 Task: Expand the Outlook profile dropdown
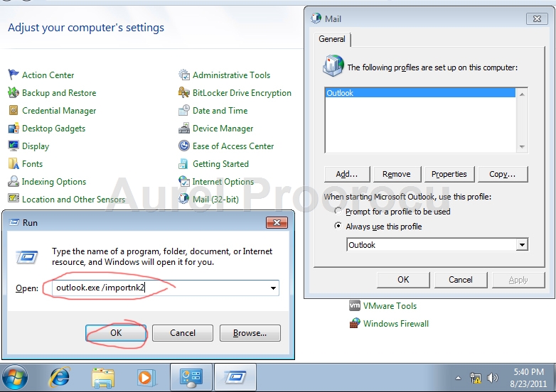(x=522, y=245)
